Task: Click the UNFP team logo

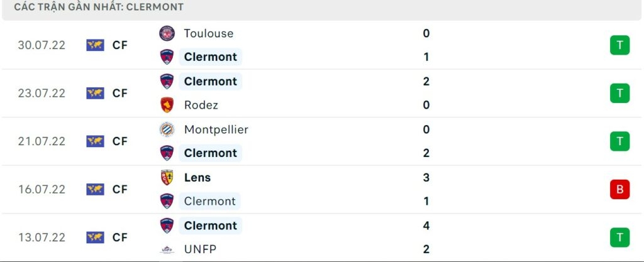Action: 167,249
